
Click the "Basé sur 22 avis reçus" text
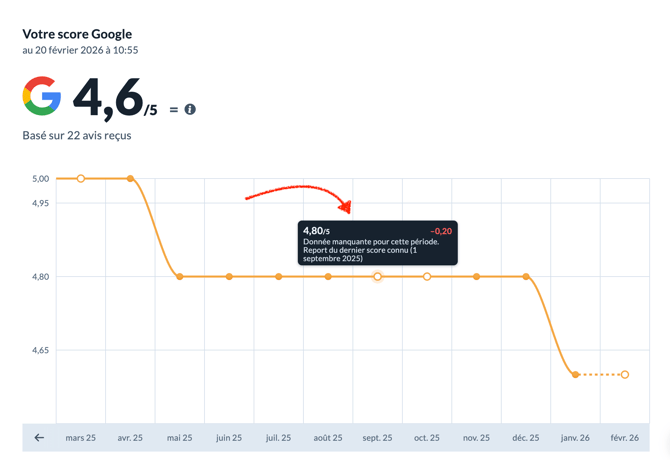77,135
